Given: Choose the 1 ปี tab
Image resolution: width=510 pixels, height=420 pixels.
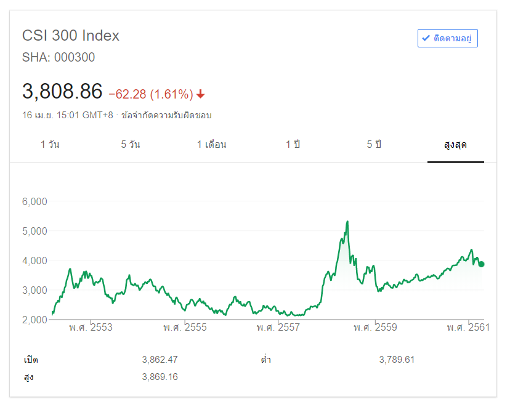Looking at the screenshot, I should click(x=293, y=145).
